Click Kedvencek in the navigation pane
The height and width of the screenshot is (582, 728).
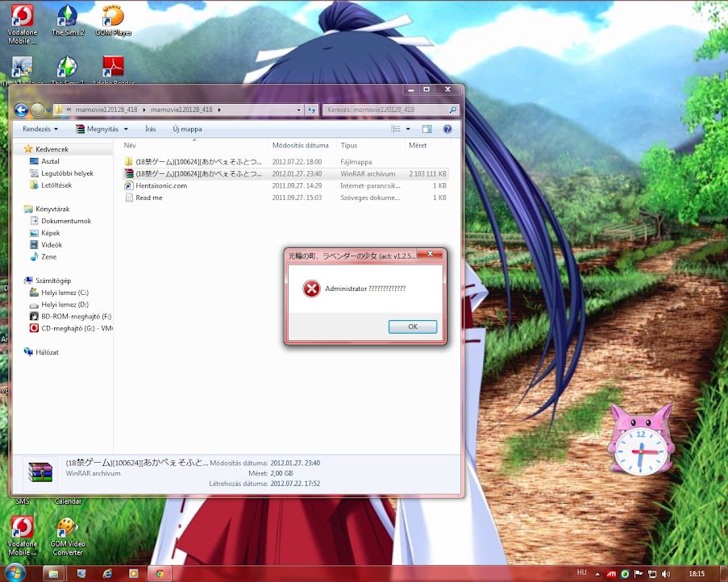(52, 149)
